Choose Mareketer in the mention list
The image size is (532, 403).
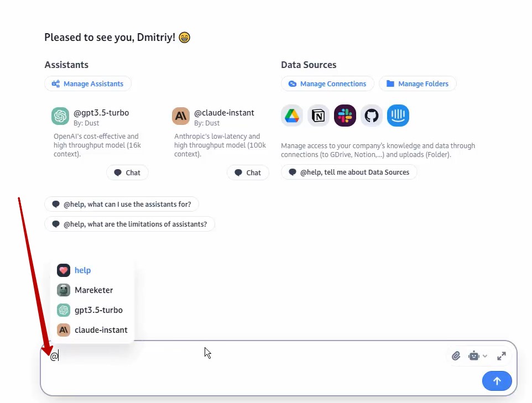point(93,290)
